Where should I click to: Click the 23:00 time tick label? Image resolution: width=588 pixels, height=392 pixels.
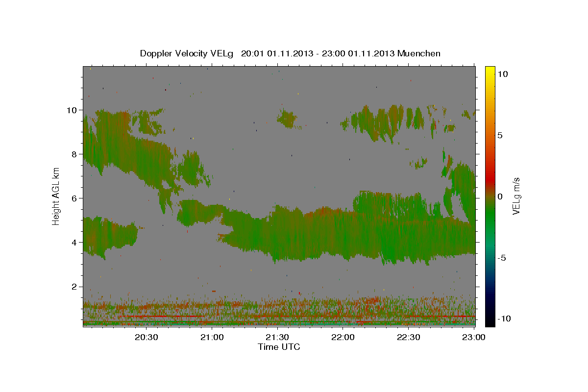pyautogui.click(x=474, y=337)
